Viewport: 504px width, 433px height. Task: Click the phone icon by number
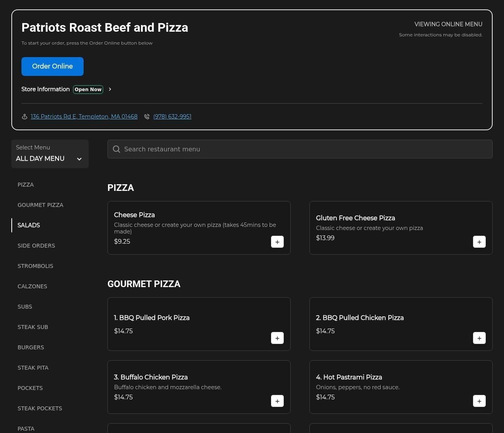[147, 117]
